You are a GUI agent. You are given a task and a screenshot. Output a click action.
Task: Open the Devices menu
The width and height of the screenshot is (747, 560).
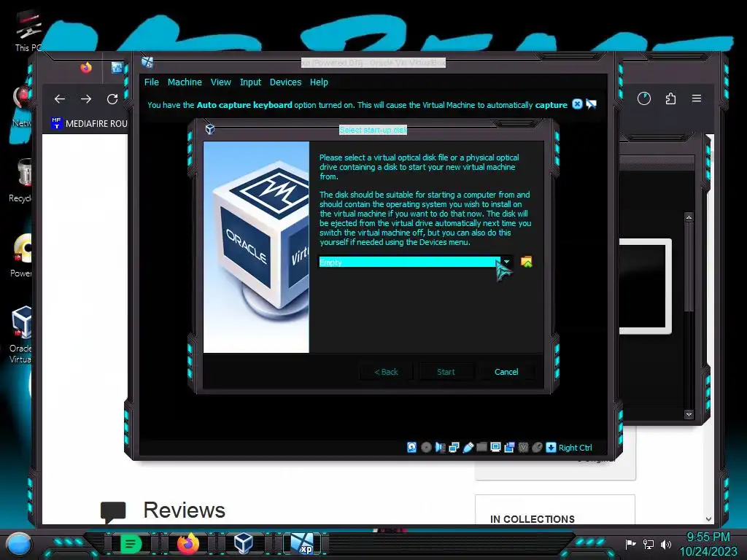(285, 82)
